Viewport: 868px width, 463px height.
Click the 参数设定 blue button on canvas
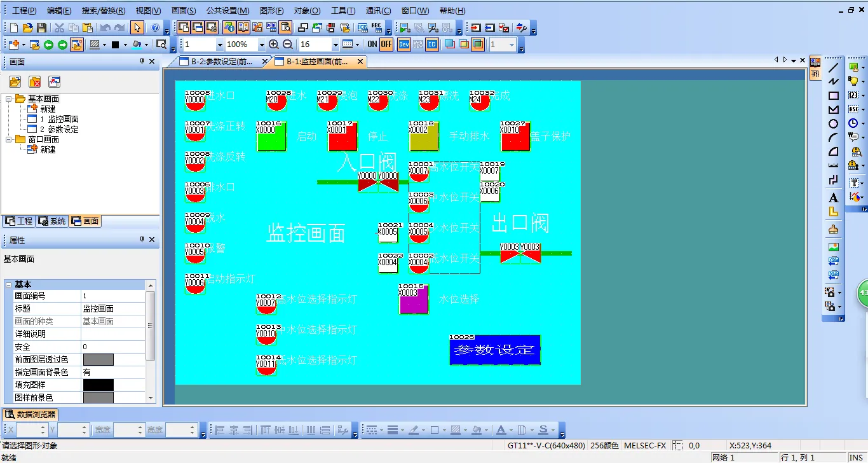(495, 350)
